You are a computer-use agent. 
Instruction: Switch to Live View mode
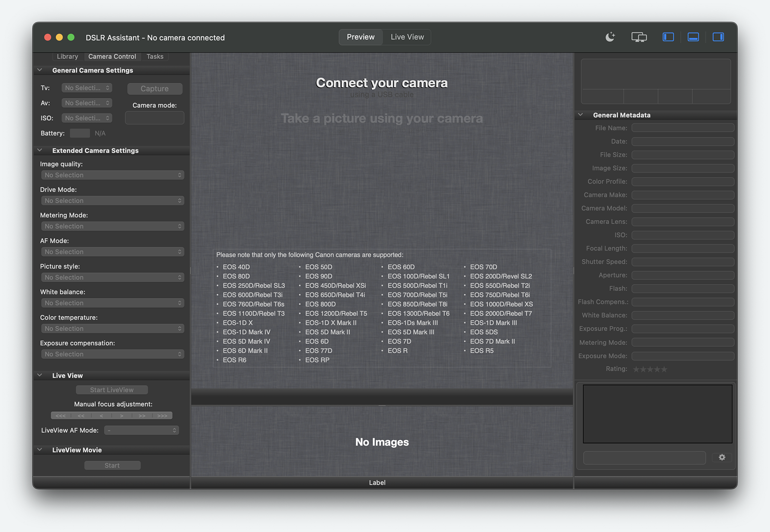[x=407, y=37]
